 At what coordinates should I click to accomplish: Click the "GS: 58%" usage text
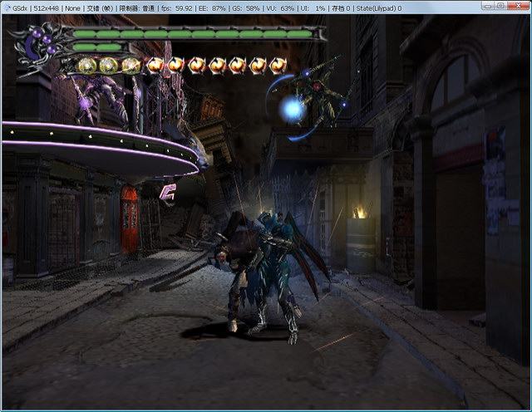point(246,8)
